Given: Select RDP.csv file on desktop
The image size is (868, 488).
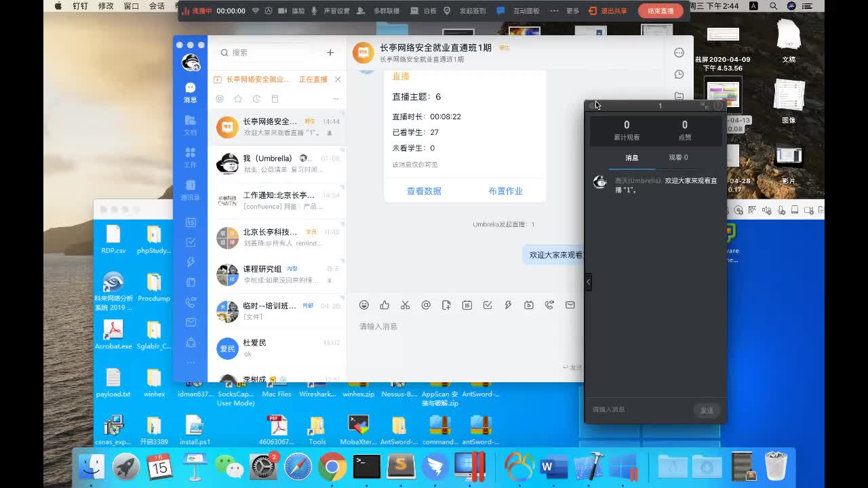Looking at the screenshot, I should click(x=113, y=239).
